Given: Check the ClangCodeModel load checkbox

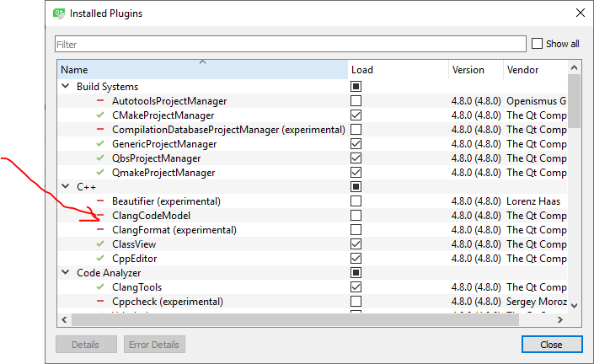Looking at the screenshot, I should pyautogui.click(x=356, y=215).
